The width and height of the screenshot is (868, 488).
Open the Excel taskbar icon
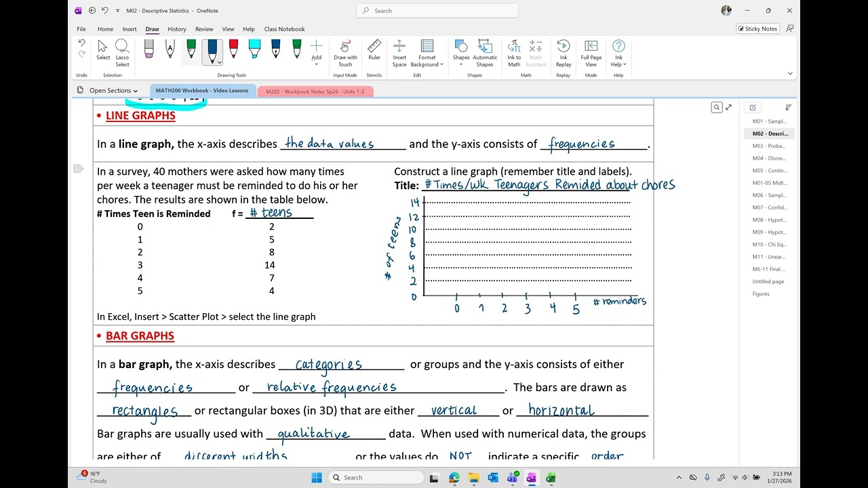(551, 477)
